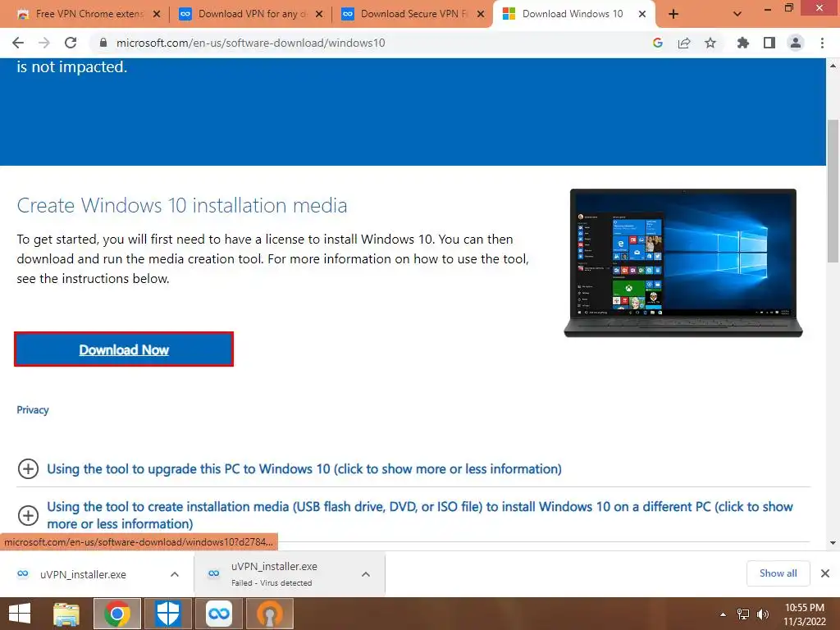Bookmark this page with the star
The image size is (840, 630).
click(710, 43)
